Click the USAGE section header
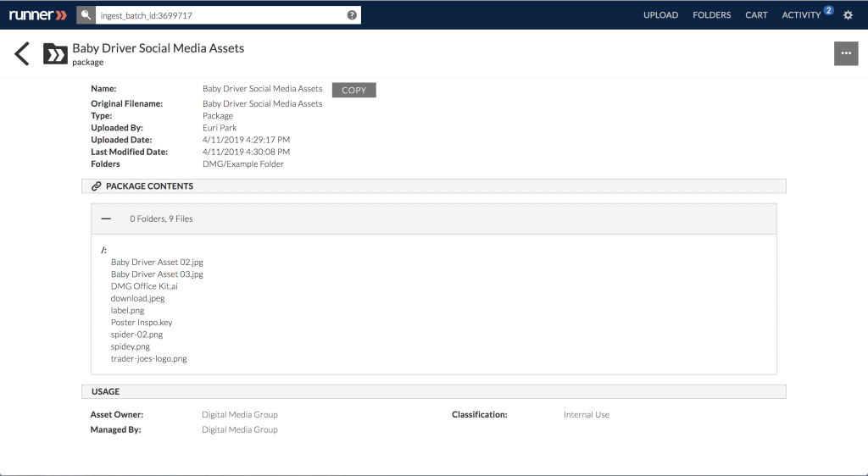The width and height of the screenshot is (868, 476). pyautogui.click(x=433, y=391)
